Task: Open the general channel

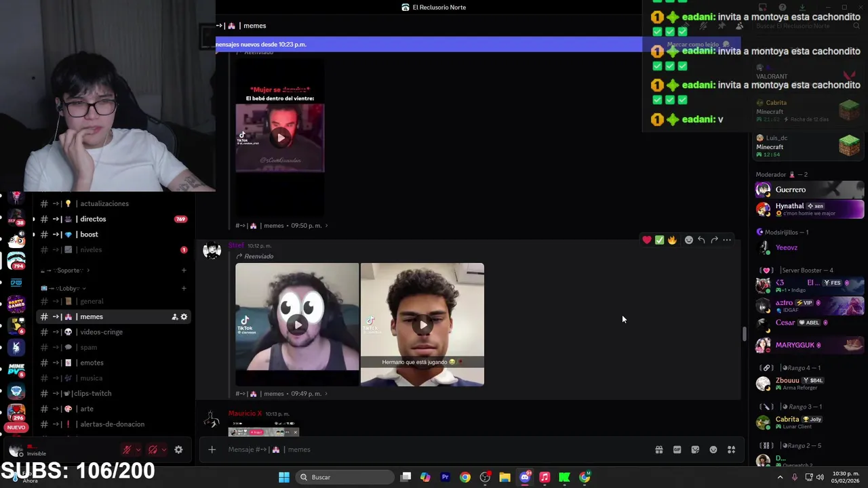Action: (x=113, y=301)
